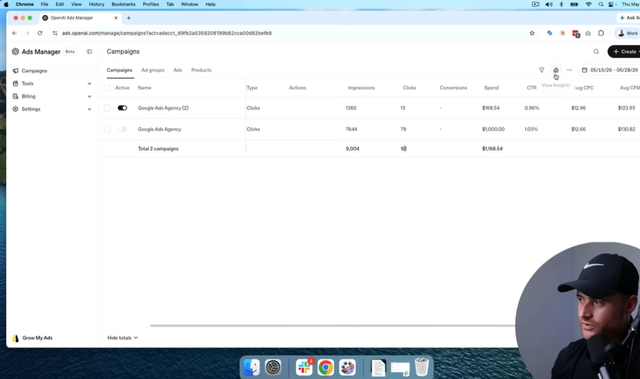The width and height of the screenshot is (640, 379).
Task: Expand the Tools sidebar section
Action: (51, 83)
